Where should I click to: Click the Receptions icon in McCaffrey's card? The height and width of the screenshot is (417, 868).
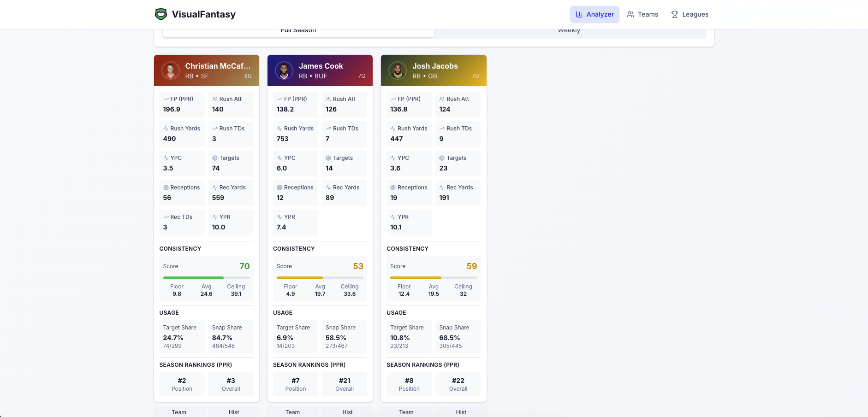pos(166,188)
